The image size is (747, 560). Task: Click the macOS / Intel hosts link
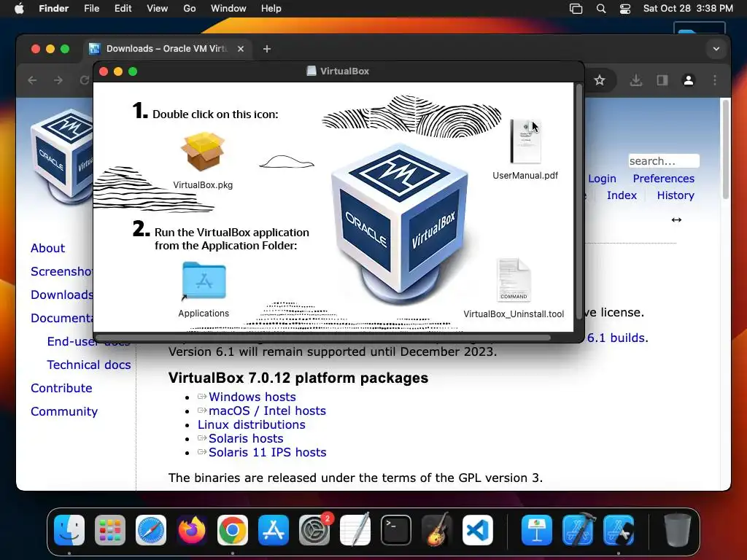pyautogui.click(x=267, y=411)
